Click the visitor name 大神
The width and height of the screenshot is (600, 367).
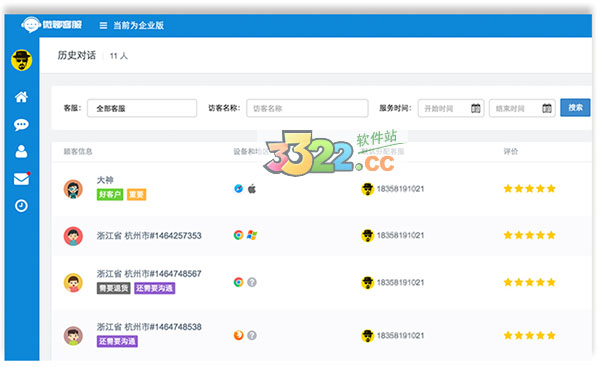click(105, 180)
